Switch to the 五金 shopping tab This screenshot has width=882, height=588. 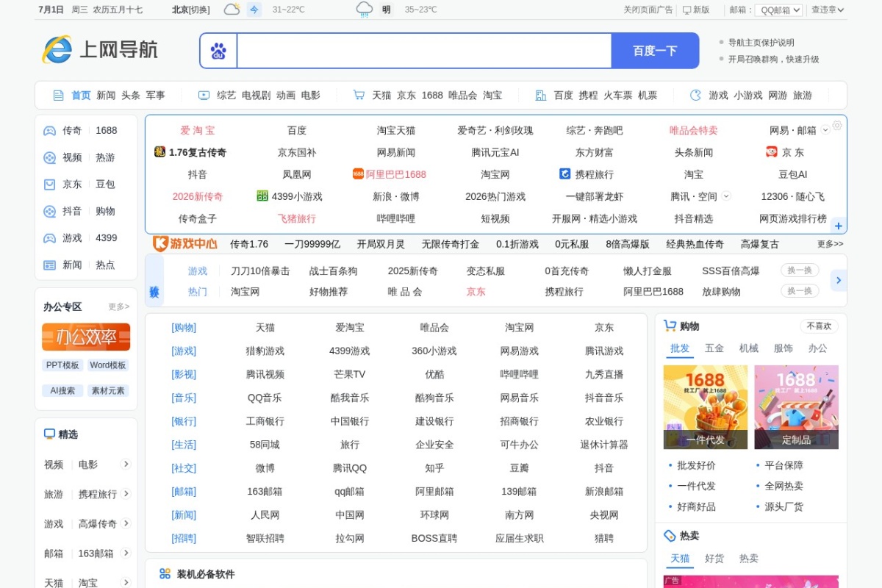714,348
